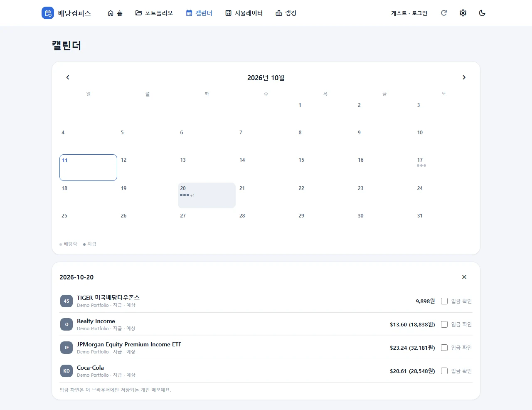Viewport: 532px width, 410px height.
Task: Click the +1 indicator on October 20
Action: (x=192, y=195)
